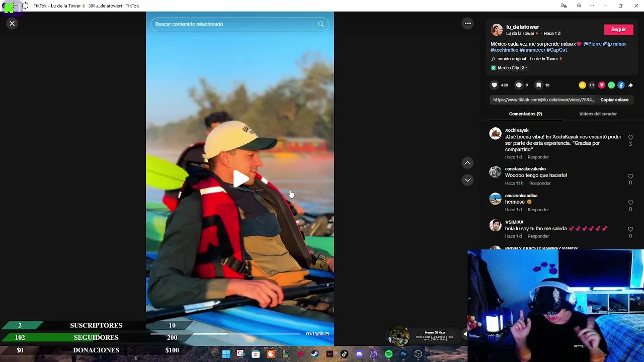The height and width of the screenshot is (362, 644).
Task: Save video with bookmark icon
Action: point(538,85)
